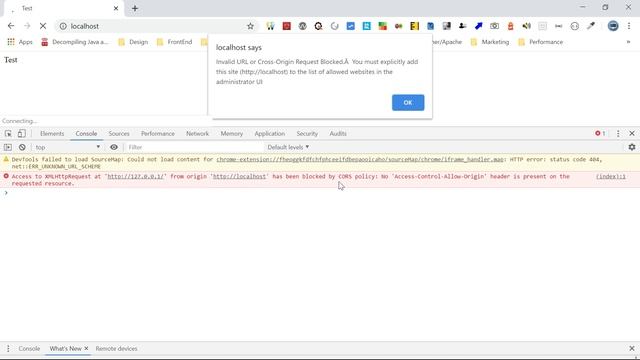Stop loading the page with X button

(x=43, y=26)
